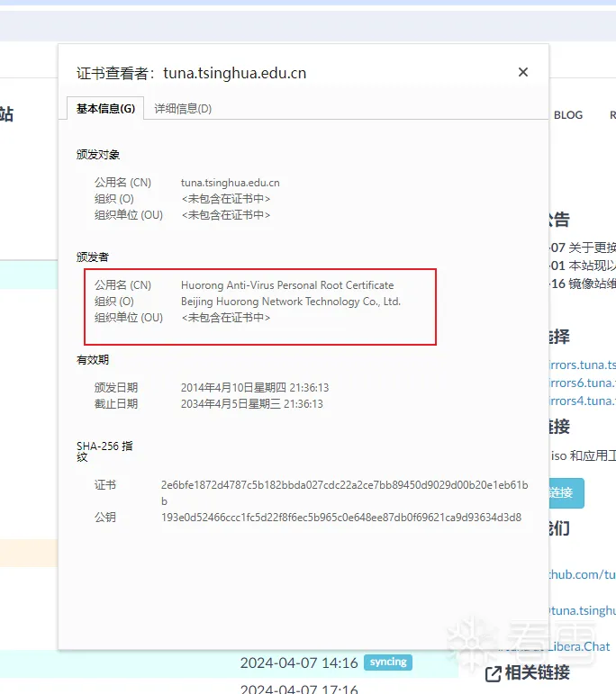Click the dialog title 证书查看者: tuna.tsinghua.edu.cn
Screen dimensions: 616x694
[191, 73]
